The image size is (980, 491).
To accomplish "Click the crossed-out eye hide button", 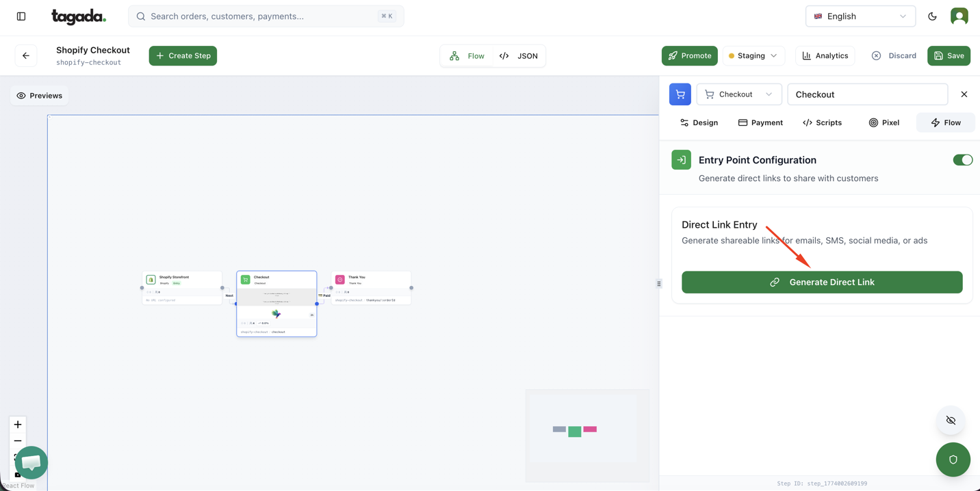I will click(951, 421).
